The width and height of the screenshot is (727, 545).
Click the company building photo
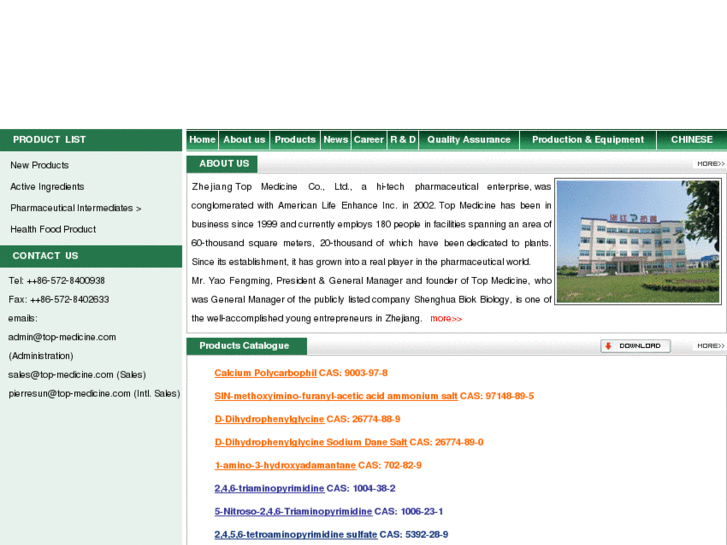click(638, 242)
